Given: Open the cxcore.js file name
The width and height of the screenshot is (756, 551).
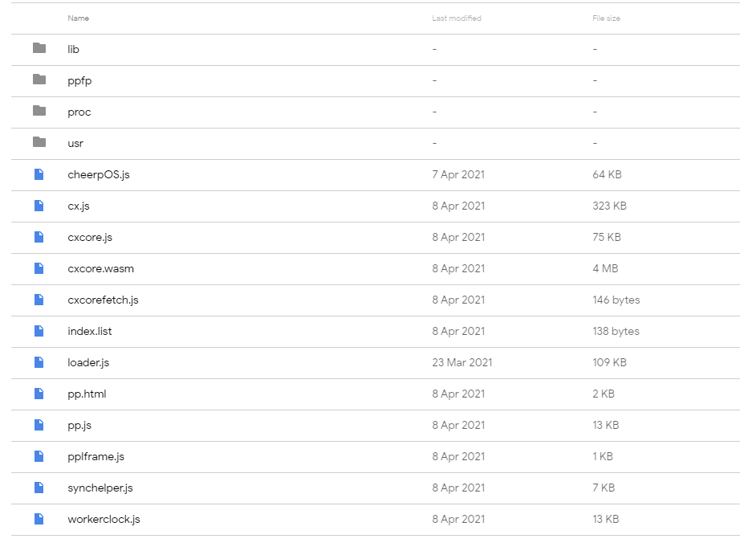Looking at the screenshot, I should coord(90,237).
